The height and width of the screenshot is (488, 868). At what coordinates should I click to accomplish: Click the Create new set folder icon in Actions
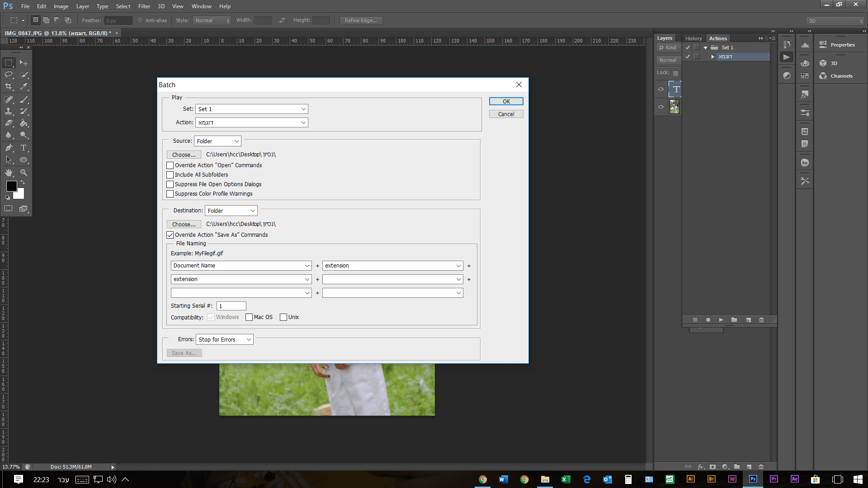point(734,320)
